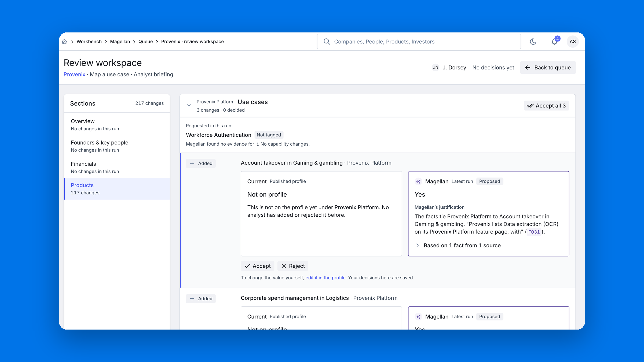Click Back to queue button
Image resolution: width=644 pixels, height=362 pixels.
tap(548, 68)
